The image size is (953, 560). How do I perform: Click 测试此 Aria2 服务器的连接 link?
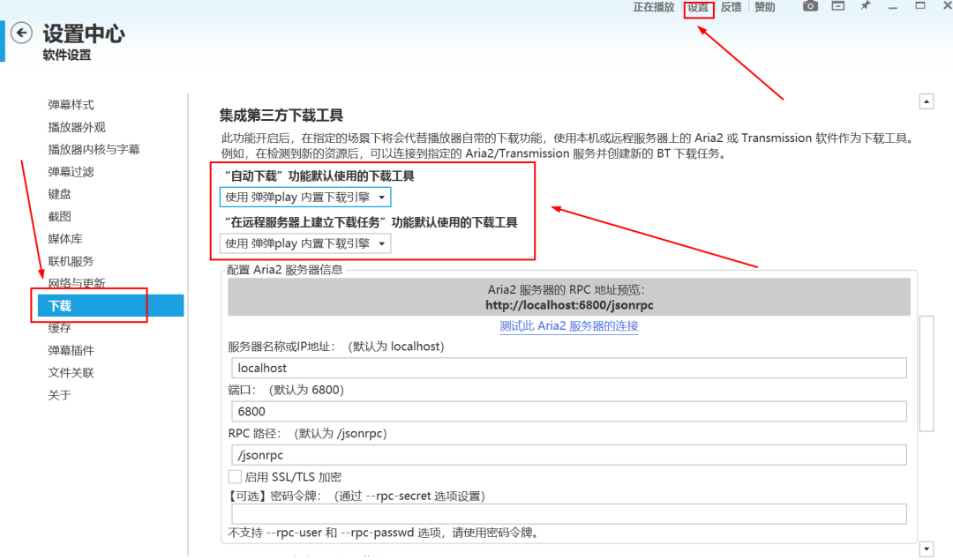(568, 326)
